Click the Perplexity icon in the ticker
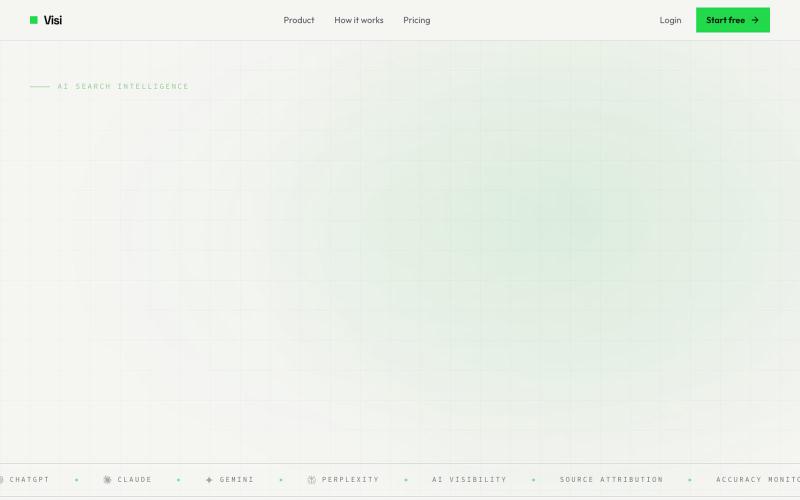 click(312, 480)
